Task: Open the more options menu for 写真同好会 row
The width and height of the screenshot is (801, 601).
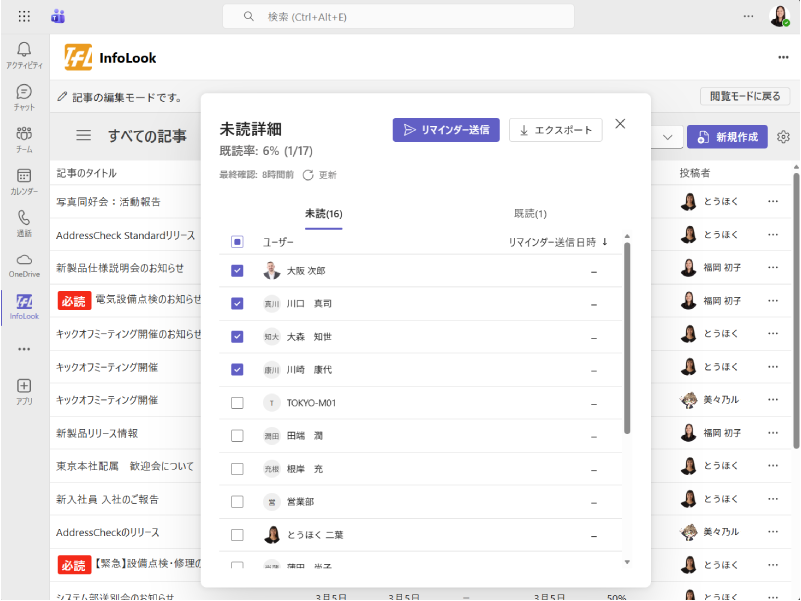Action: [x=772, y=202]
